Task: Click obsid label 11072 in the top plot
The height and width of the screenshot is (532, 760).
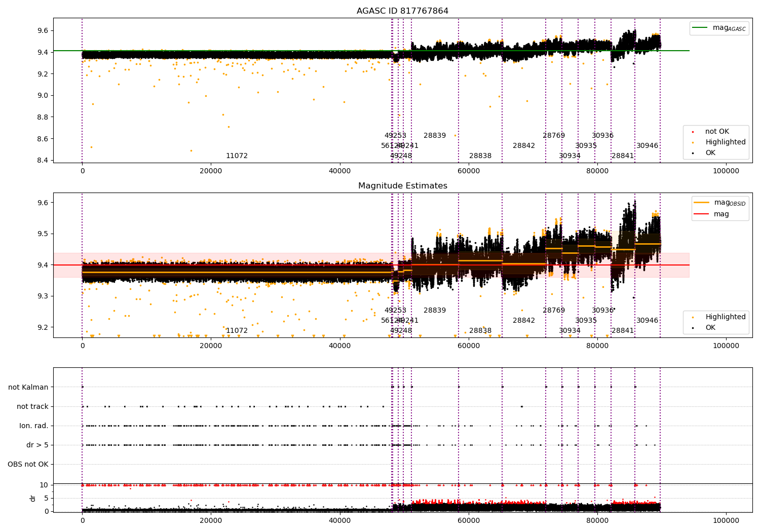Action: tap(237, 156)
